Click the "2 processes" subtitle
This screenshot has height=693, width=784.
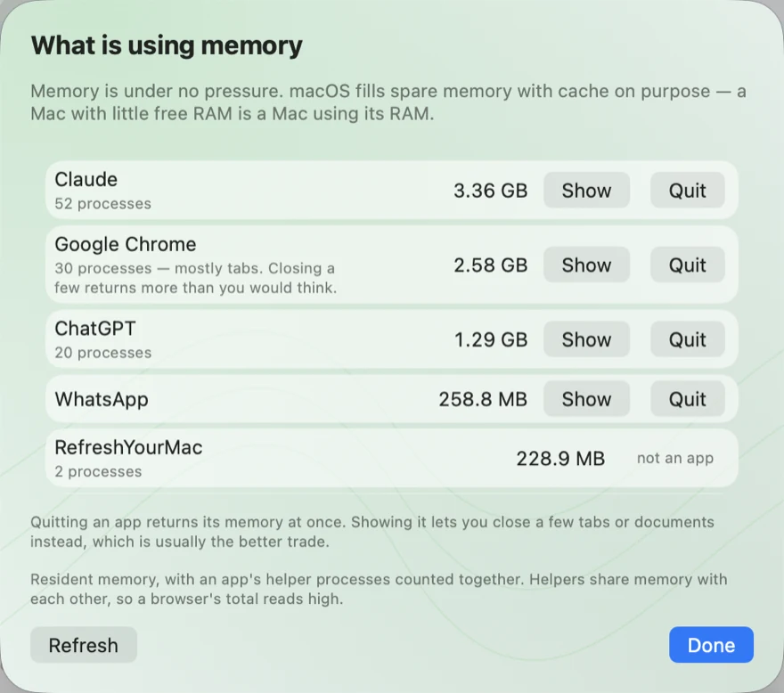98,472
